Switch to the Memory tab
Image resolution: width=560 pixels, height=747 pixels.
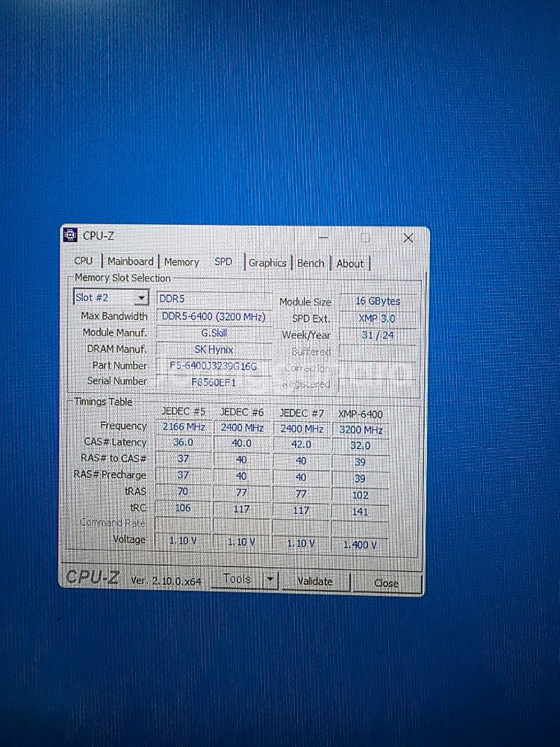pos(181,261)
